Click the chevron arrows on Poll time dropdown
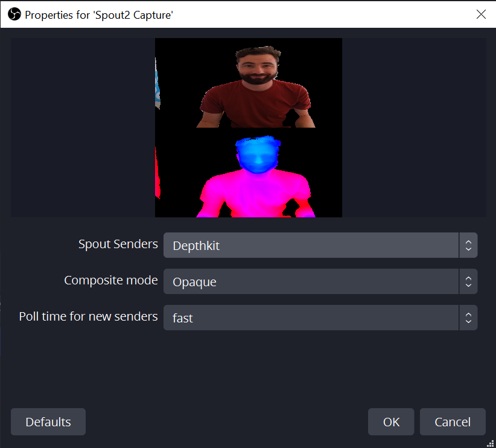This screenshot has width=496, height=448. [469, 317]
